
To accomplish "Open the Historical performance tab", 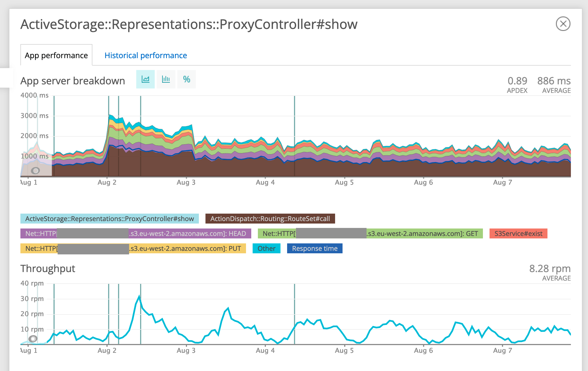I will click(146, 55).
